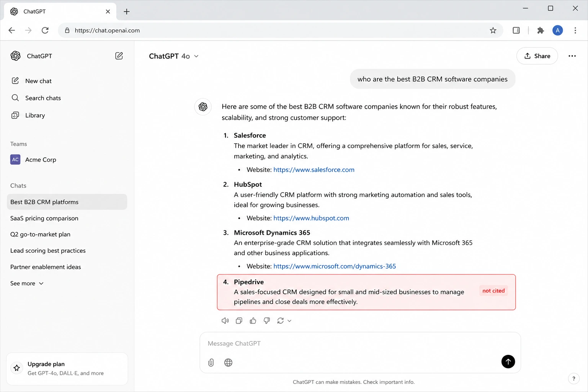Open the salesforce.com website link

click(x=314, y=170)
